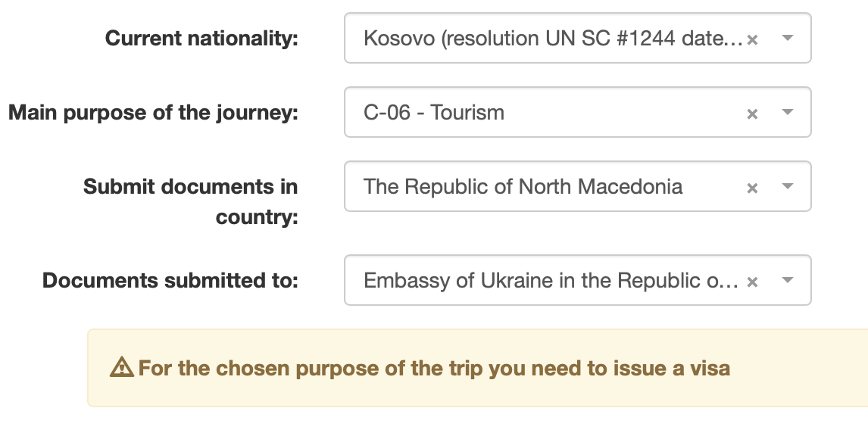Clear the Embassy of Ukraine selection

[x=752, y=282]
